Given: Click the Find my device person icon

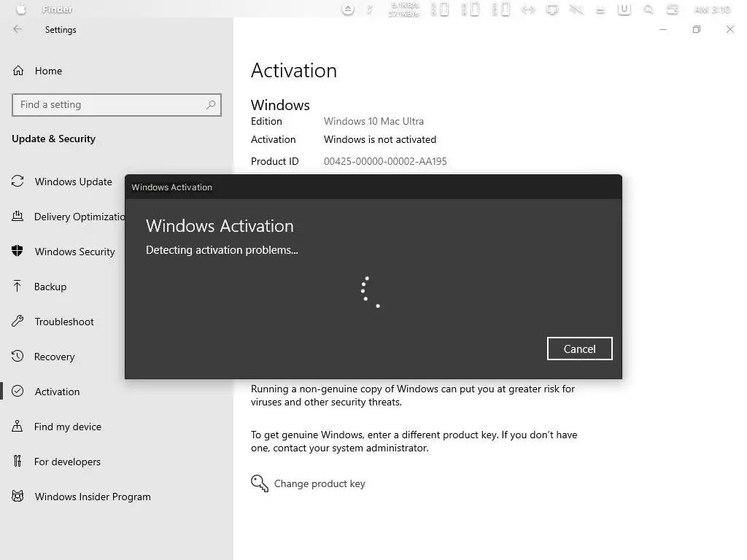Looking at the screenshot, I should pos(18,426).
